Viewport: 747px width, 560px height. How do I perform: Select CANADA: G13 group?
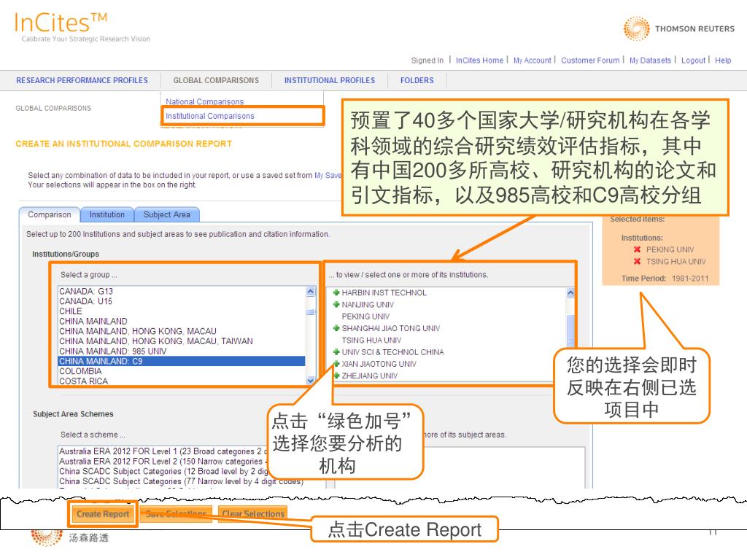click(x=182, y=291)
